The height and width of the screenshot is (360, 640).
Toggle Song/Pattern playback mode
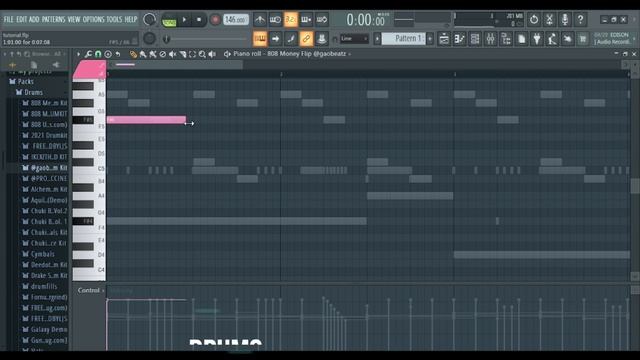click(x=169, y=20)
